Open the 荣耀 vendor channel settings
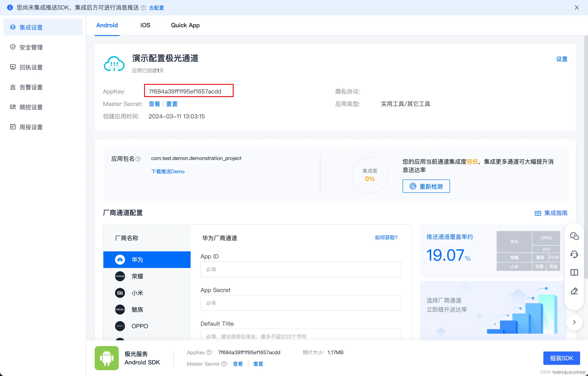The width and height of the screenshot is (588, 376). click(147, 276)
